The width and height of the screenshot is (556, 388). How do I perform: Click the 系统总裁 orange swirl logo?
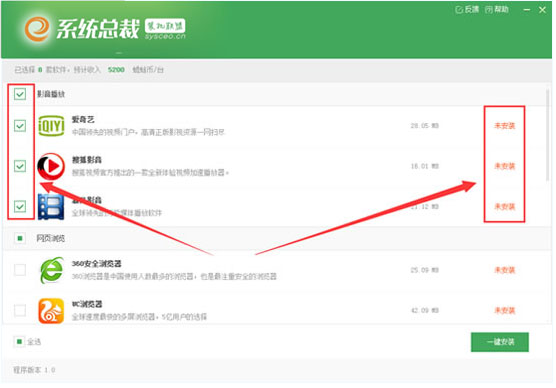pyautogui.click(x=37, y=29)
